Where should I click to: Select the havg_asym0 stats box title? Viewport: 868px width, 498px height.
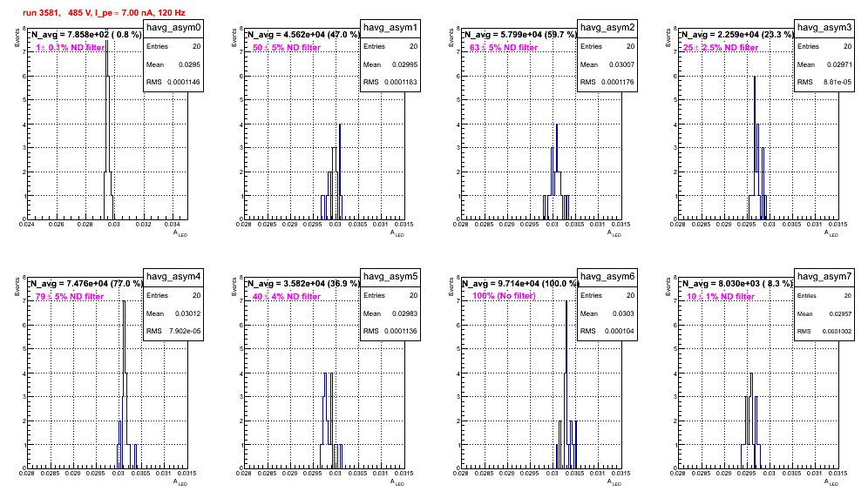[173, 27]
